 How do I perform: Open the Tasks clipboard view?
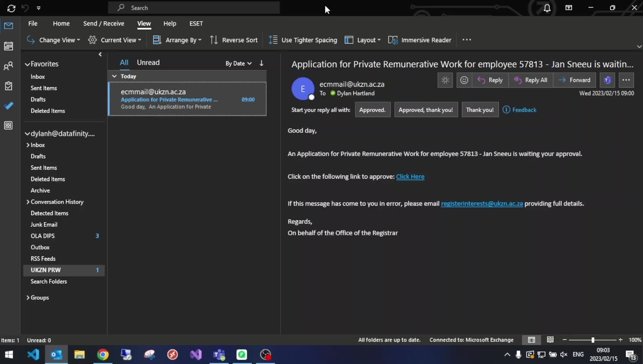pyautogui.click(x=9, y=86)
